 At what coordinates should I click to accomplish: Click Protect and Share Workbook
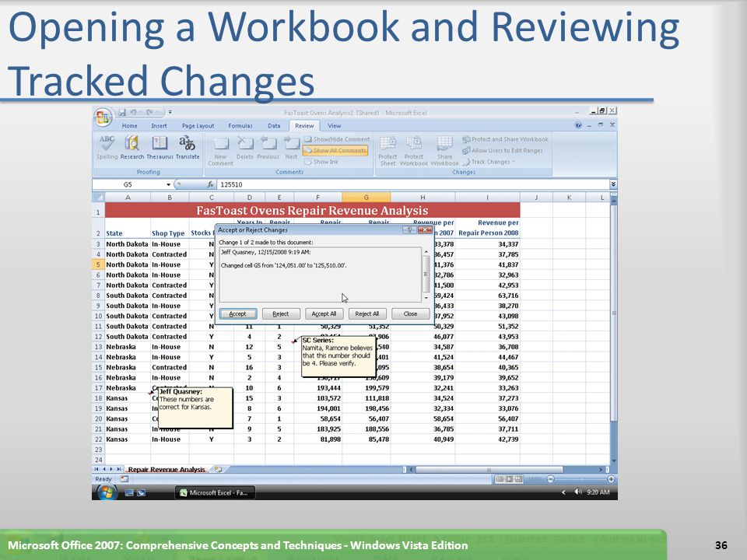tap(505, 139)
